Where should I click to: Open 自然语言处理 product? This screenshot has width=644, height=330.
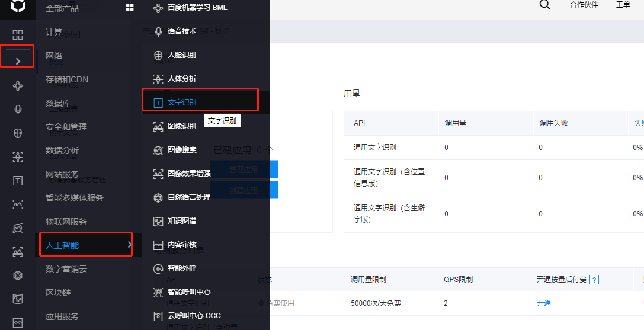click(189, 197)
